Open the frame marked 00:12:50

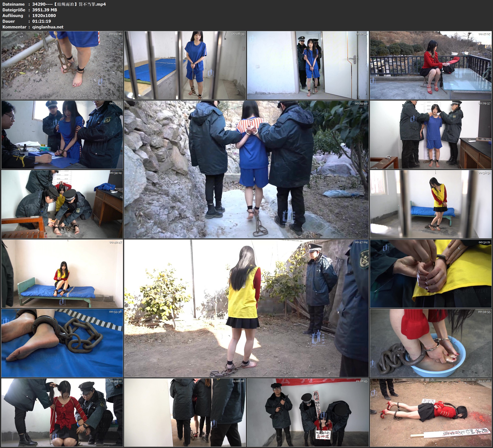coord(308,65)
